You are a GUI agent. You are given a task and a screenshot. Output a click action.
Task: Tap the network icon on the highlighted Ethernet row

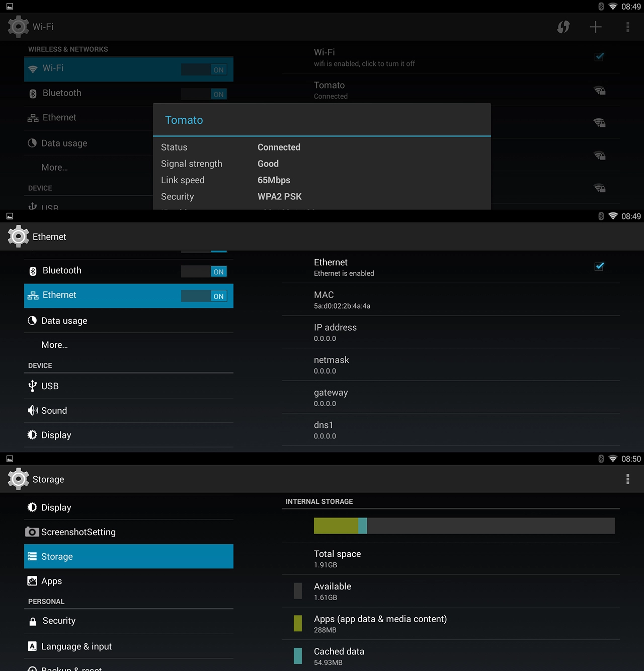(33, 295)
